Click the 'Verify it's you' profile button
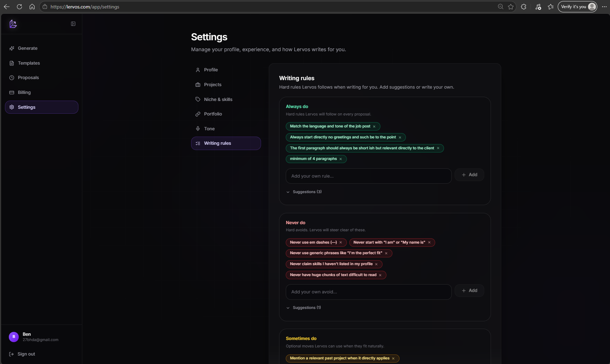 click(x=577, y=7)
